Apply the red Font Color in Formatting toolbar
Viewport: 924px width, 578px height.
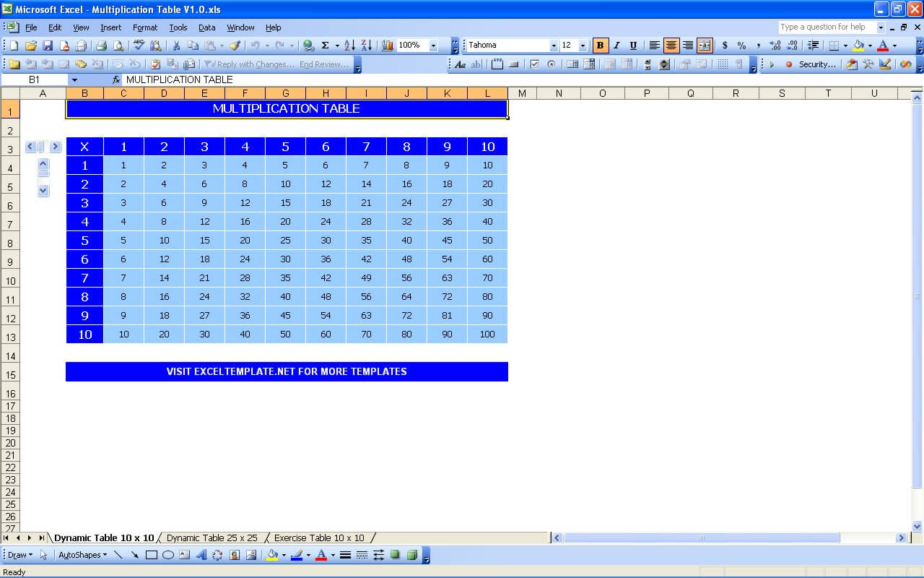click(x=883, y=46)
